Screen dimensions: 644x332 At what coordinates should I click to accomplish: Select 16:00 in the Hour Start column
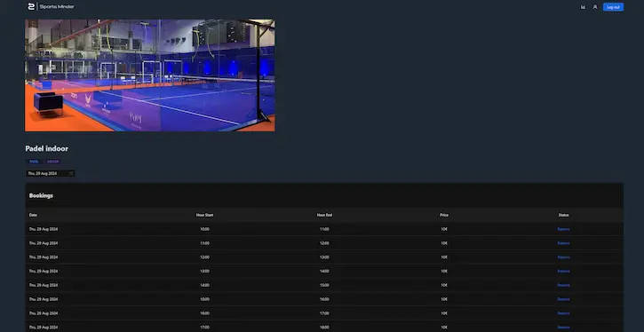pos(204,313)
